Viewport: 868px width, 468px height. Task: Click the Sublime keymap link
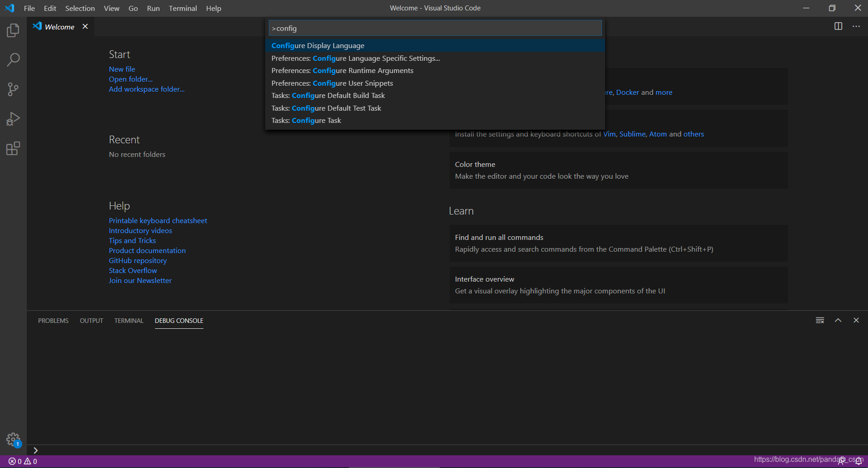[632, 134]
